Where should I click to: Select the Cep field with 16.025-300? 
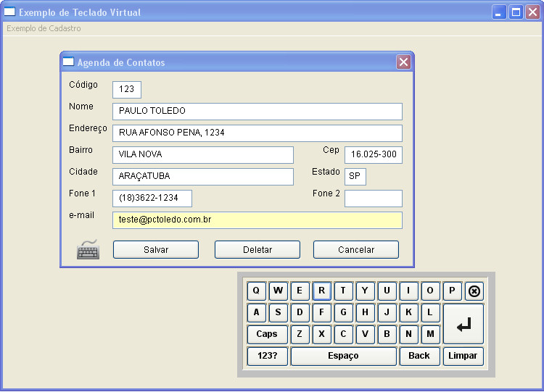(x=373, y=155)
